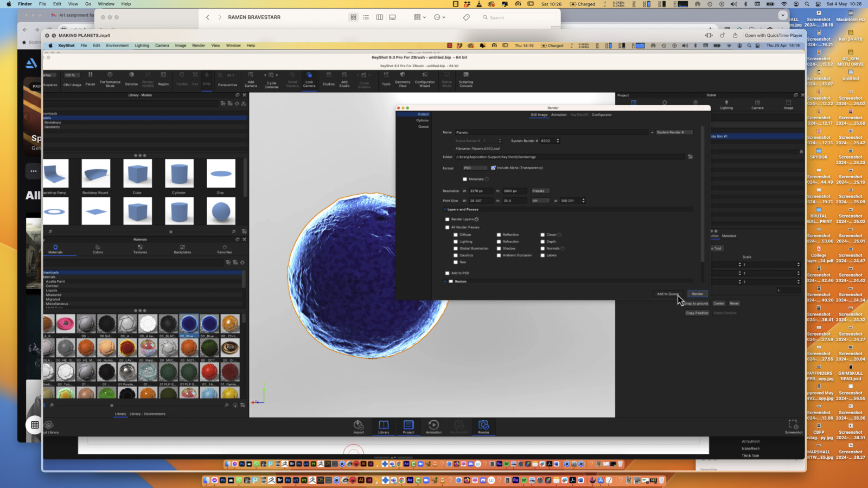Open the print size unit dropdown (cm)
The height and width of the screenshot is (488, 868).
click(x=540, y=201)
